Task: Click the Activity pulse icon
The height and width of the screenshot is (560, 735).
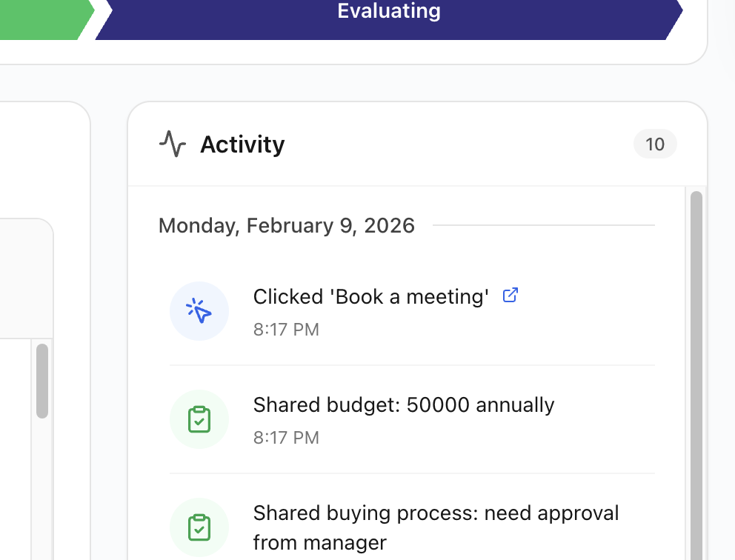Action: coord(172,144)
